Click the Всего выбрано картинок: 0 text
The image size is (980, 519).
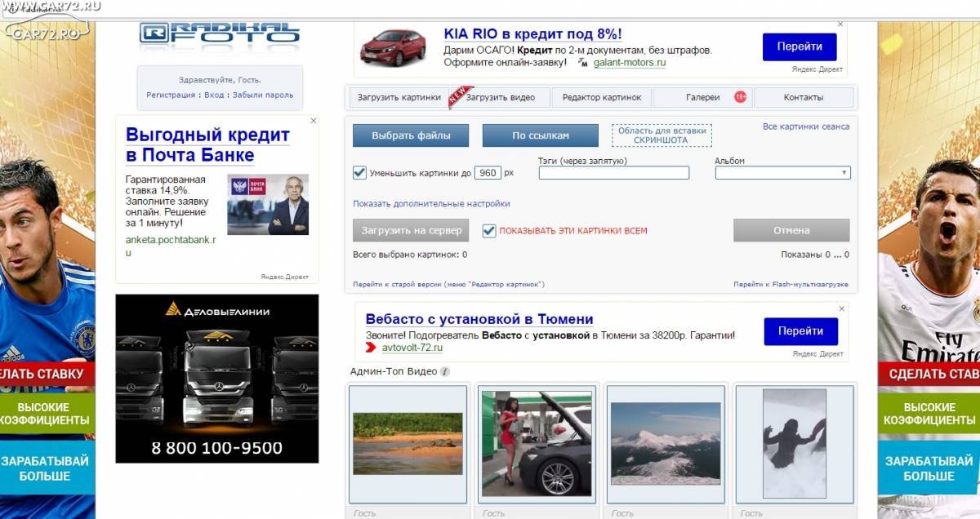(x=410, y=255)
